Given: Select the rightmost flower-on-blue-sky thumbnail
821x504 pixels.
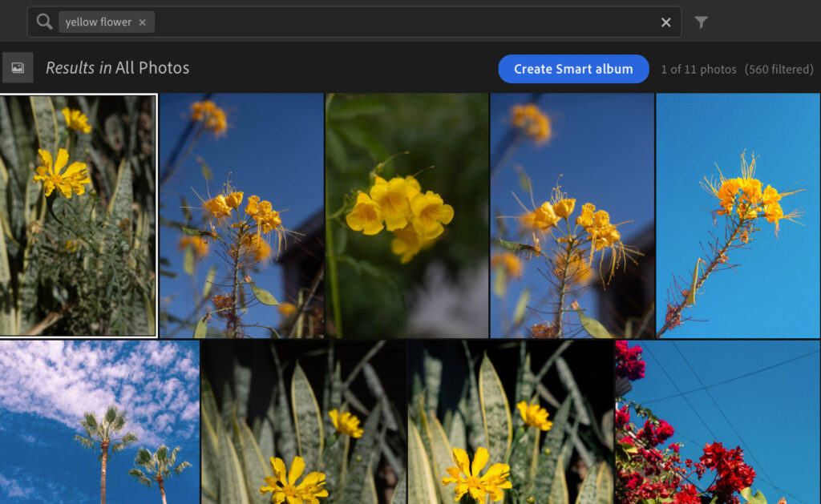Looking at the screenshot, I should pos(736,215).
